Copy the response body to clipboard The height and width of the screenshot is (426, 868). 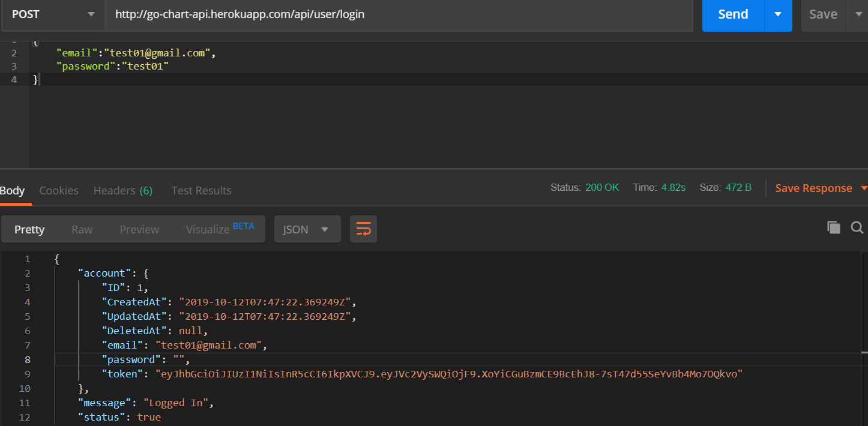coord(833,227)
